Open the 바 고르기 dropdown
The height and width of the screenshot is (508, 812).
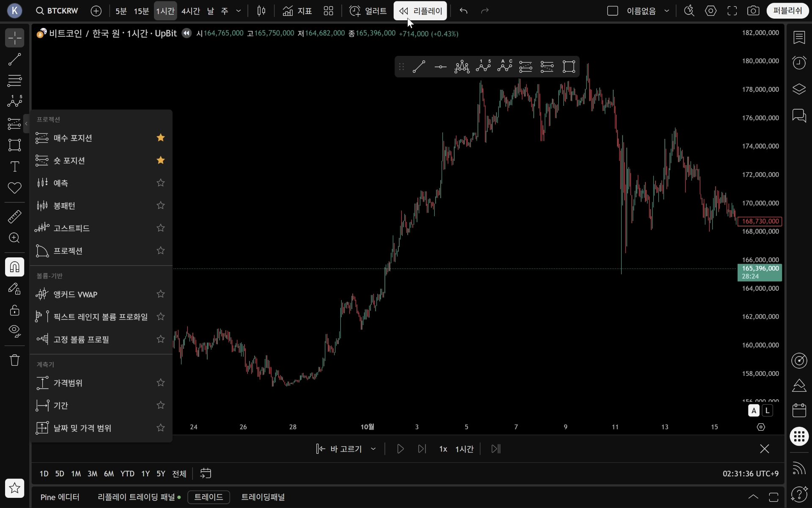[373, 449]
